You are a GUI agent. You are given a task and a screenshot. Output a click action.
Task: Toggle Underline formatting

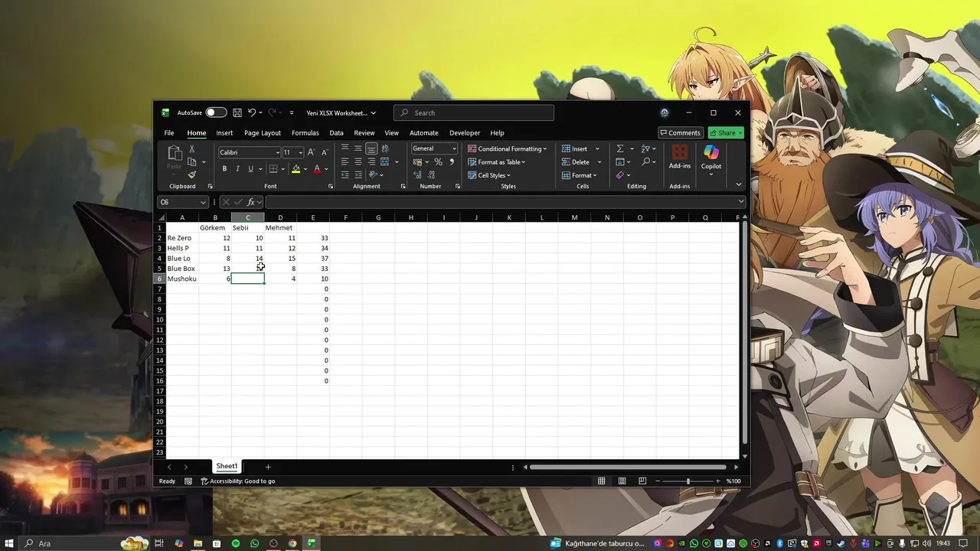coord(250,169)
